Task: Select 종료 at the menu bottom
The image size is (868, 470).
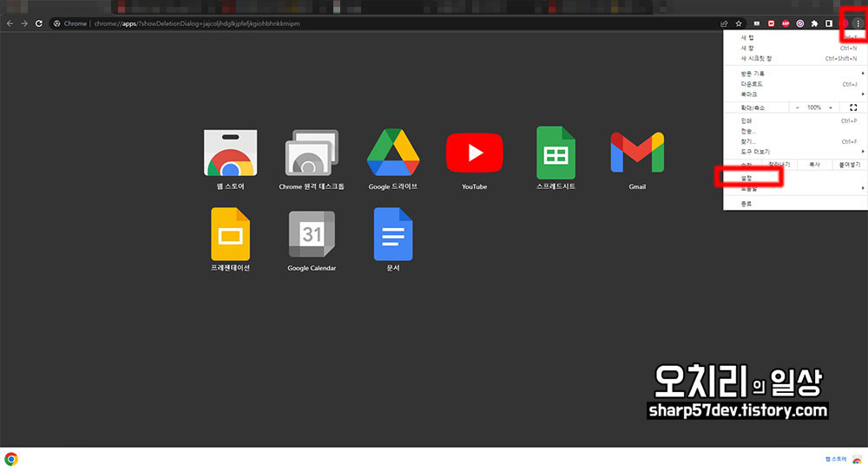Action: pos(795,204)
